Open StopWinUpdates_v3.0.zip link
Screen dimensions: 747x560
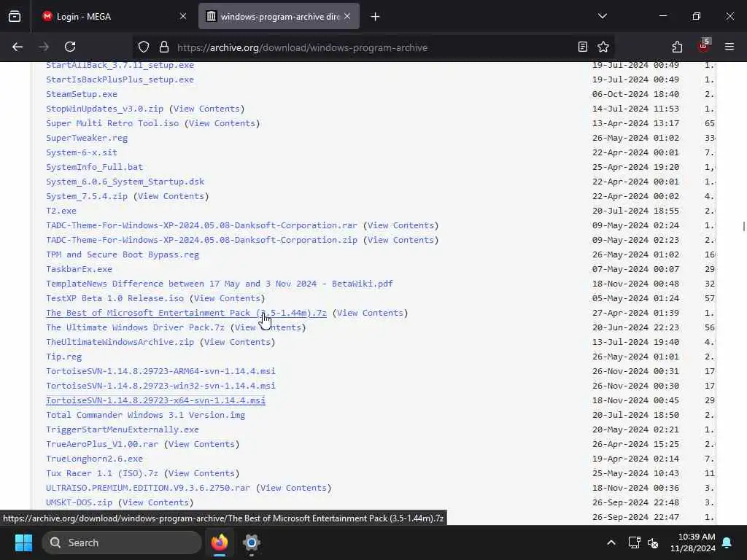[104, 109]
